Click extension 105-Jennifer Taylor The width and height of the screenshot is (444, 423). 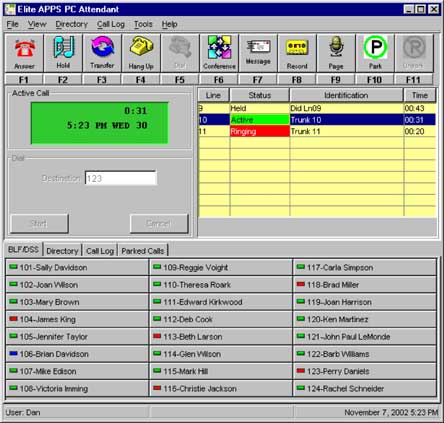pos(77,337)
